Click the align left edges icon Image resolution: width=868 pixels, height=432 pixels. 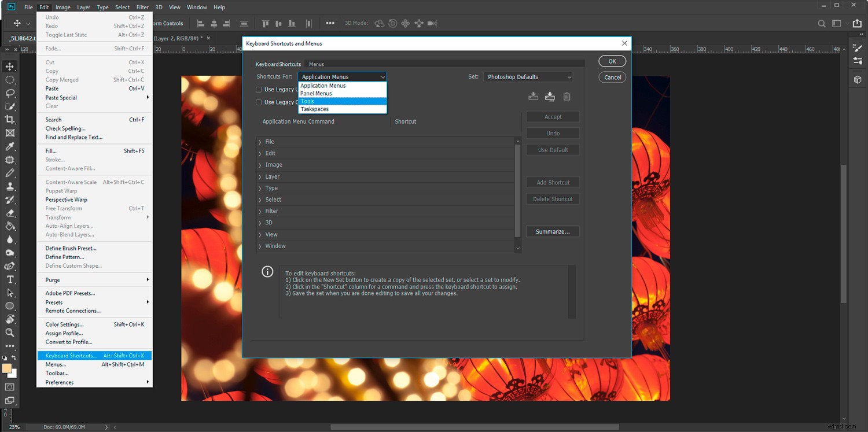(200, 23)
